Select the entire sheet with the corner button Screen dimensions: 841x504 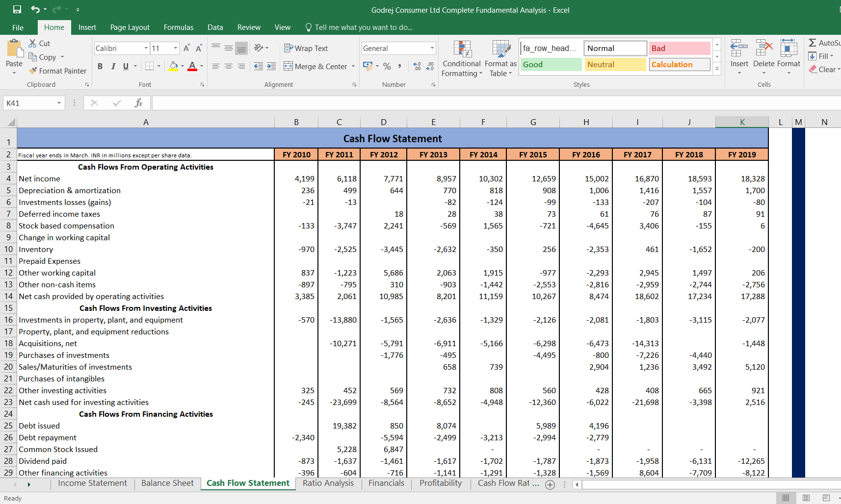pyautogui.click(x=10, y=122)
